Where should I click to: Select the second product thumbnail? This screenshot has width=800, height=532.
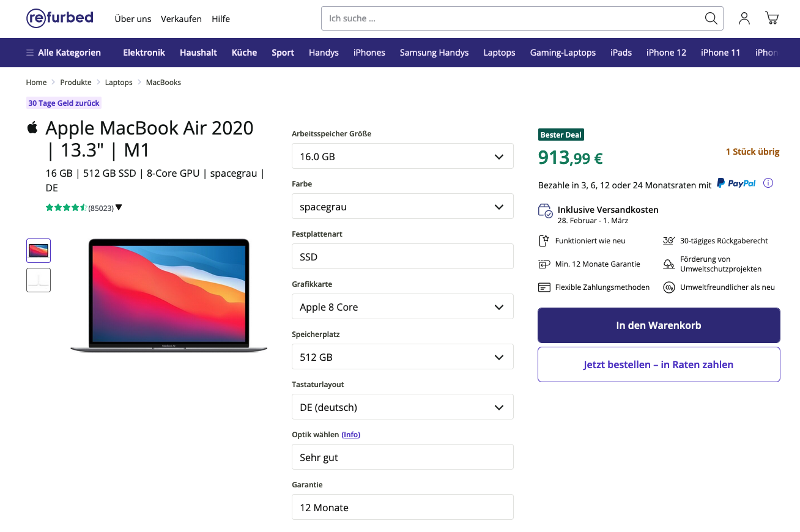39,280
